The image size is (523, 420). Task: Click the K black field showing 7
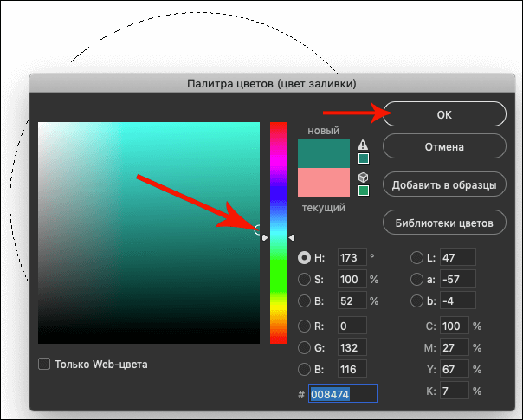(x=455, y=391)
